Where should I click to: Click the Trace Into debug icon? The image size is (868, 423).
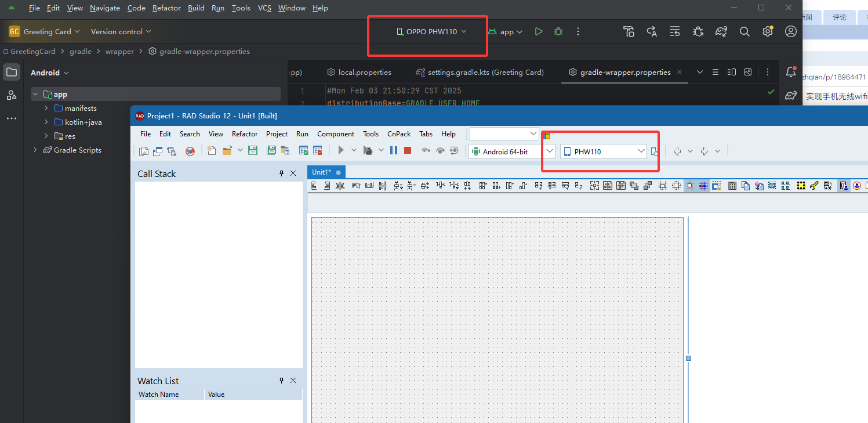(426, 150)
